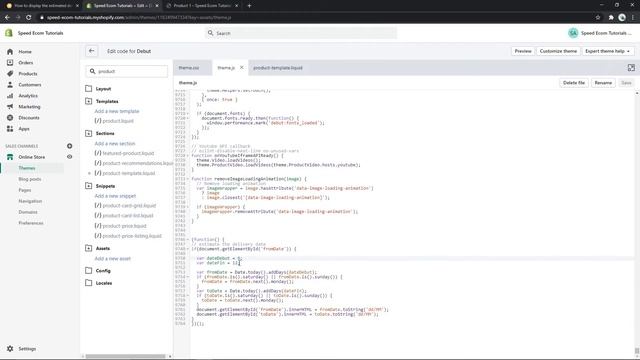This screenshot has width=640, height=360.
Task: Click Delete file button
Action: [573, 83]
